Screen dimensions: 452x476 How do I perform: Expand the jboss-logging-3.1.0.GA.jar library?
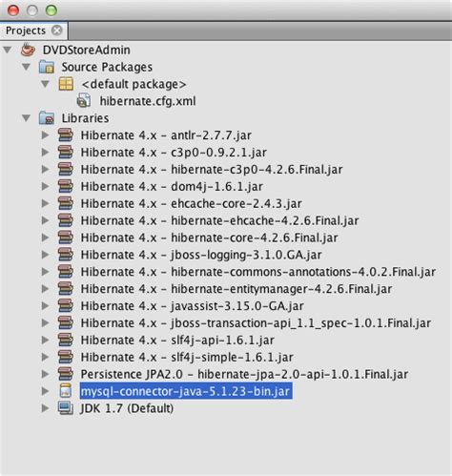45,255
